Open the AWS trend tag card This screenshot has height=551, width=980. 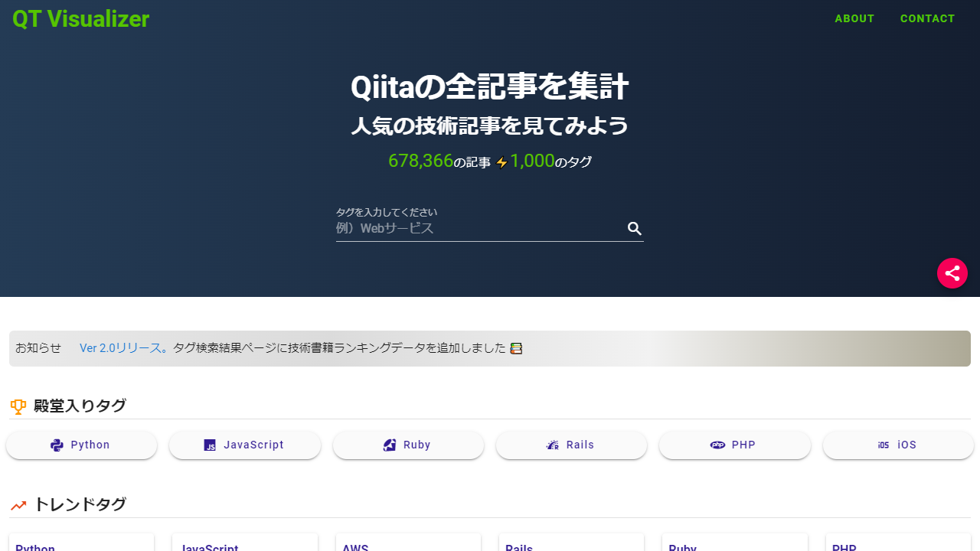coord(408,543)
